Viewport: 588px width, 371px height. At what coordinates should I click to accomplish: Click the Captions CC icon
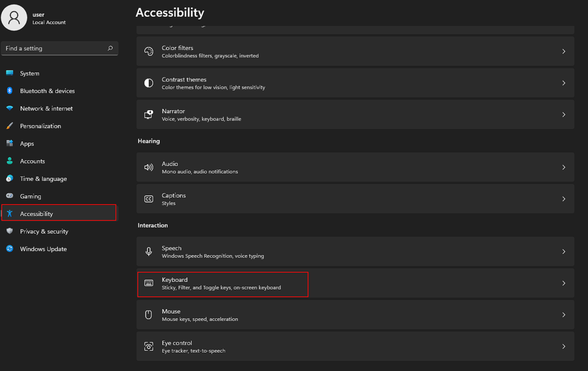149,198
